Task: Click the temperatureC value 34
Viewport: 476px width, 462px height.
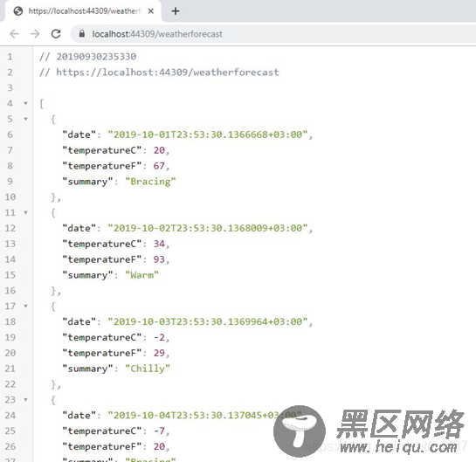Action: click(159, 244)
